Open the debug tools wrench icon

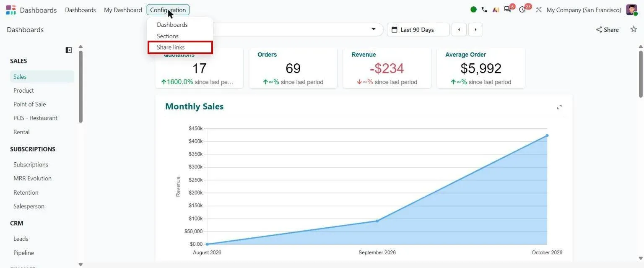(539, 10)
